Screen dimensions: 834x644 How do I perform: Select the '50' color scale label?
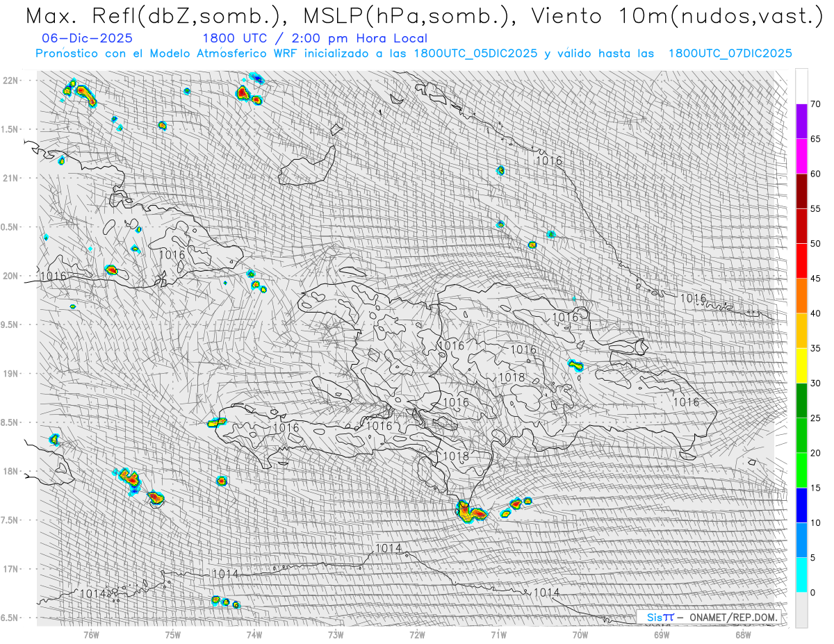point(815,244)
